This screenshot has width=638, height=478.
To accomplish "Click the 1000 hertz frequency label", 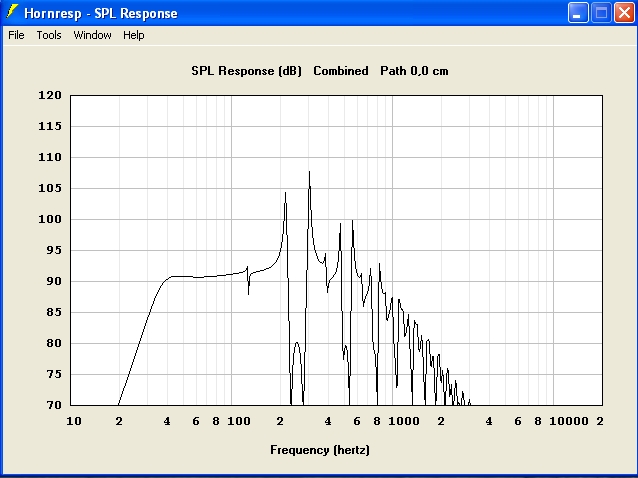I will [404, 421].
